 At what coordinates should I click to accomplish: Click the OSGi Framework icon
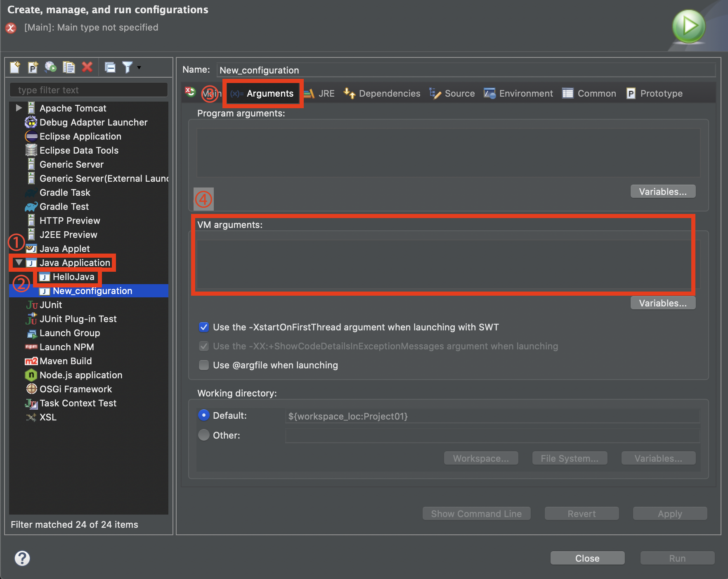(x=31, y=389)
